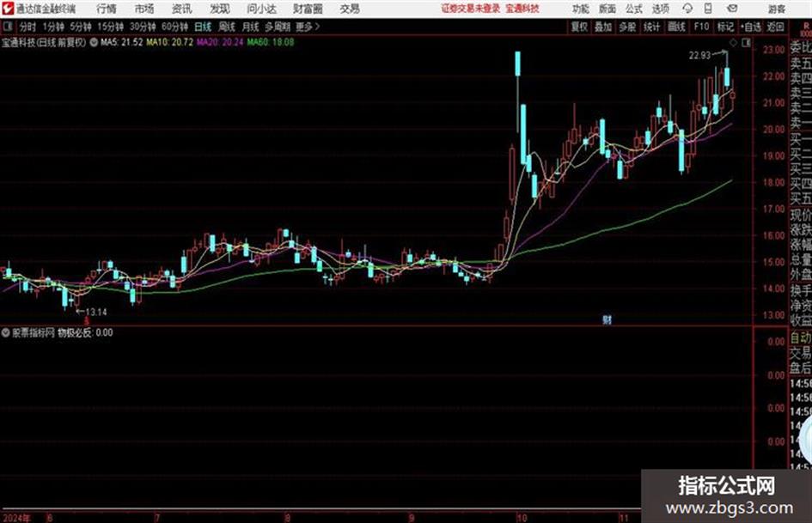Open the 发现 menu

click(220, 9)
